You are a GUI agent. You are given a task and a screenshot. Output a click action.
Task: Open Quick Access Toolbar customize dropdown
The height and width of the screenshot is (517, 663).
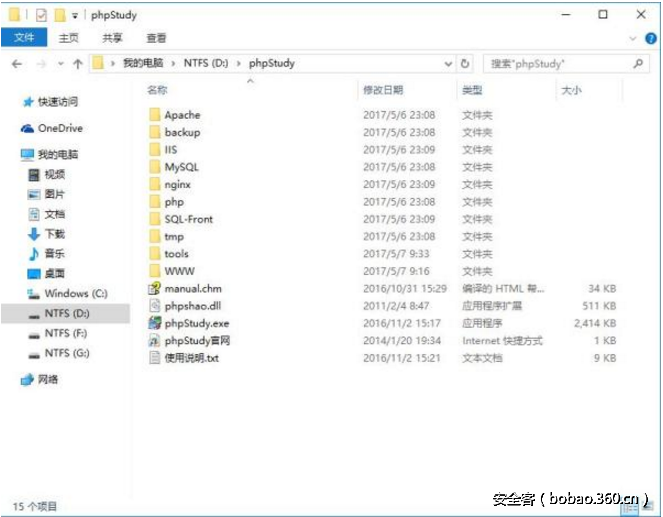(75, 16)
